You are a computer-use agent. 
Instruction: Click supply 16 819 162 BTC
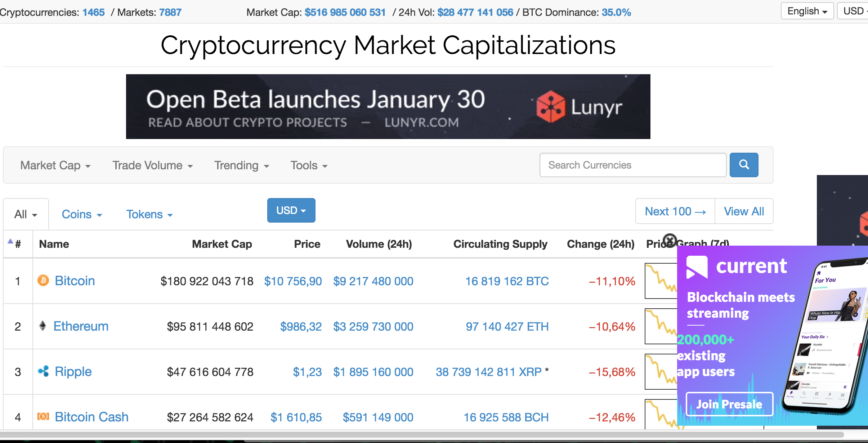click(x=507, y=281)
